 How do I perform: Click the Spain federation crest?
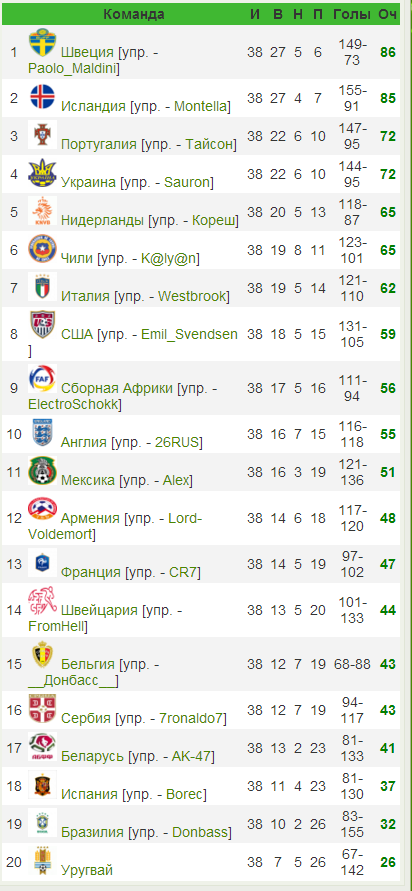(x=42, y=785)
